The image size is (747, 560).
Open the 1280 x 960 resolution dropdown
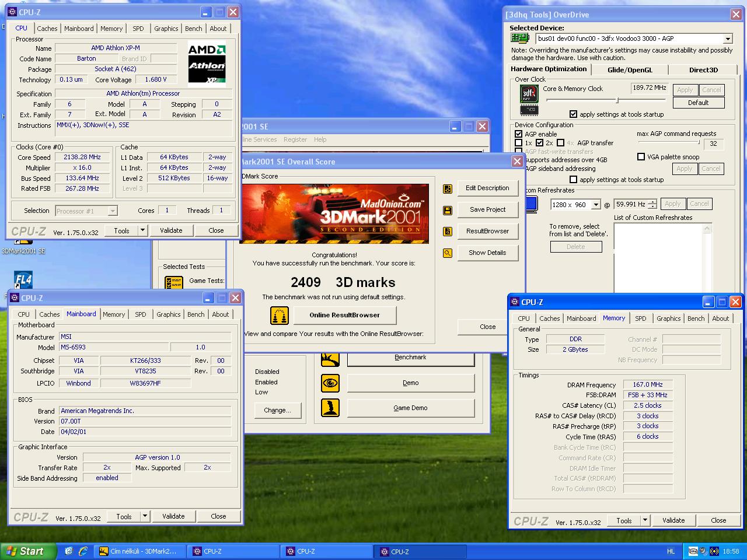coord(596,205)
